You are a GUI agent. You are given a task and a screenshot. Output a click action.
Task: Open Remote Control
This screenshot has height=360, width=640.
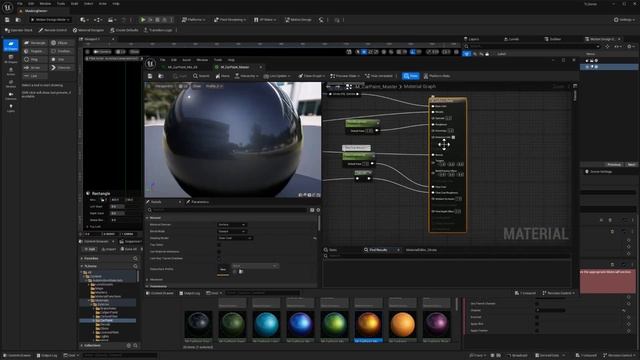pyautogui.click(x=53, y=30)
